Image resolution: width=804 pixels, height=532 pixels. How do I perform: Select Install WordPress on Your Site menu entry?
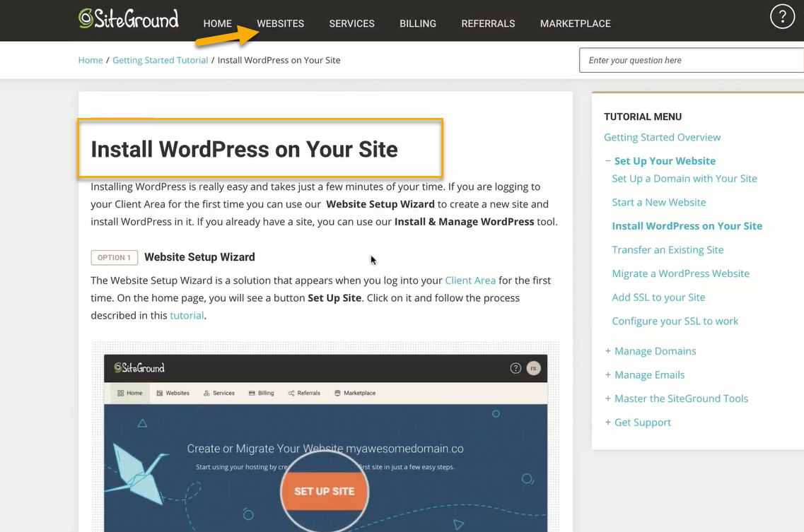(x=687, y=226)
